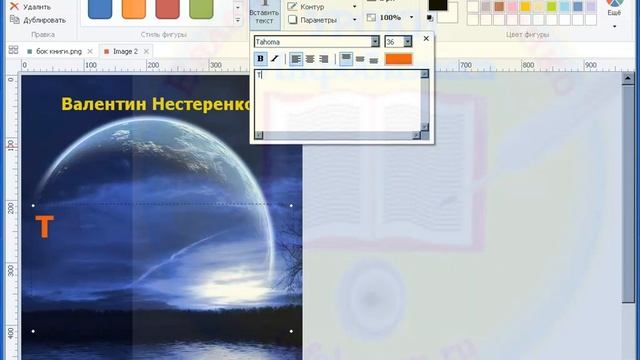Pick the pink palette swatch

512,6
